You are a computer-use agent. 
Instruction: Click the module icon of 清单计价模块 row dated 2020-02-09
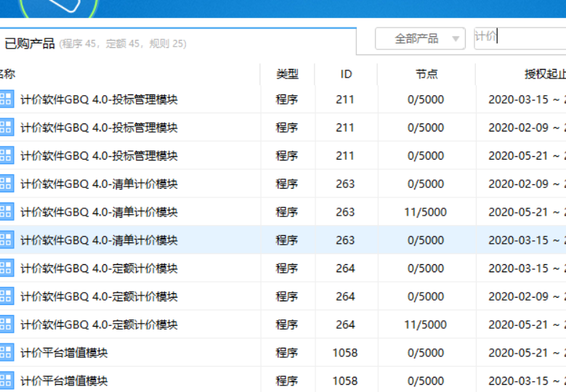tap(6, 184)
